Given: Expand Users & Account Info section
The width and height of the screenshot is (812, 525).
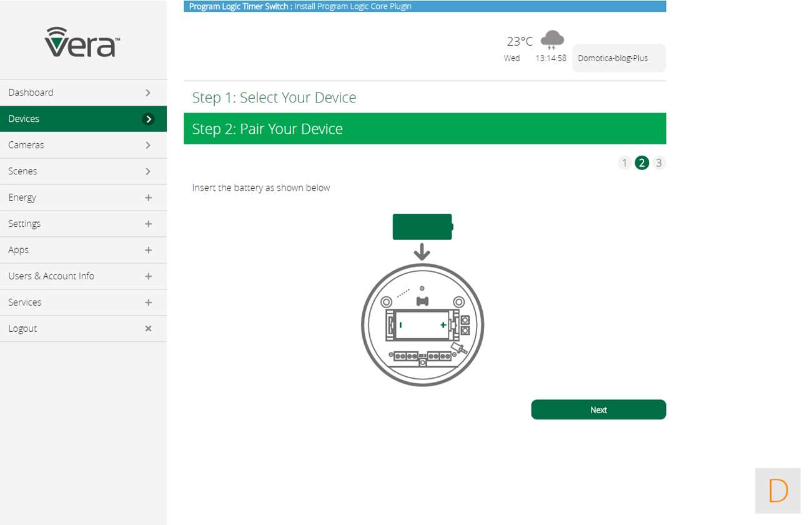Looking at the screenshot, I should [x=148, y=276].
